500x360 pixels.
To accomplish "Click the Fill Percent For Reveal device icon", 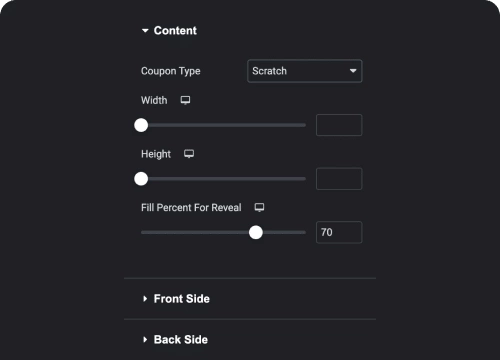I will pyautogui.click(x=259, y=207).
